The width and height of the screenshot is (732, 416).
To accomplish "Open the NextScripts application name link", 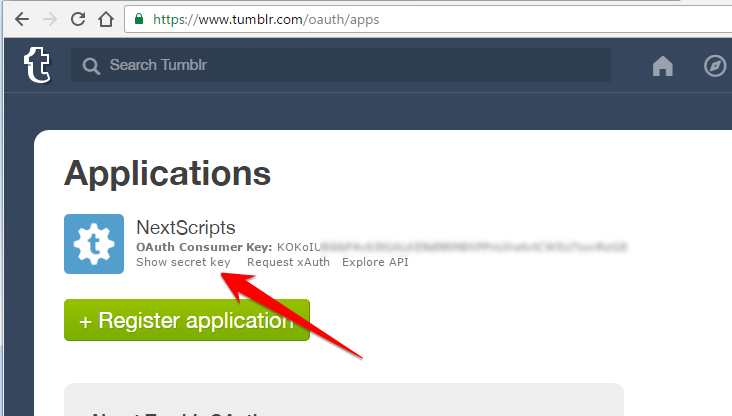I will click(186, 228).
